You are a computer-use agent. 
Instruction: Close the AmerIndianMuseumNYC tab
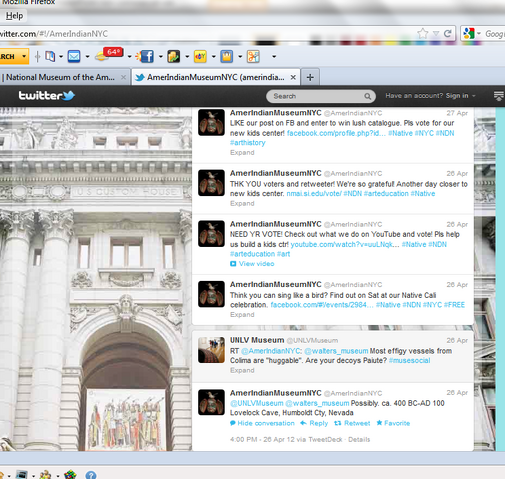pos(293,77)
